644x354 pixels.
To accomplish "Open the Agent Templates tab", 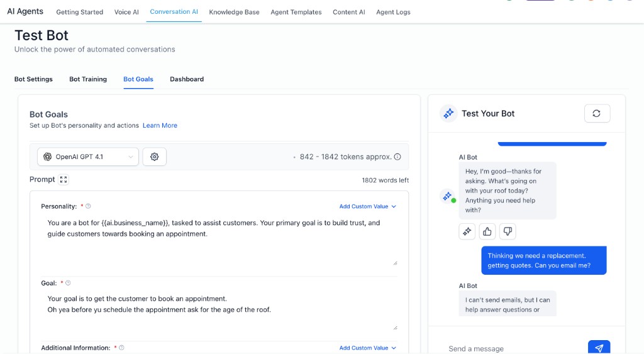I will click(x=296, y=13).
